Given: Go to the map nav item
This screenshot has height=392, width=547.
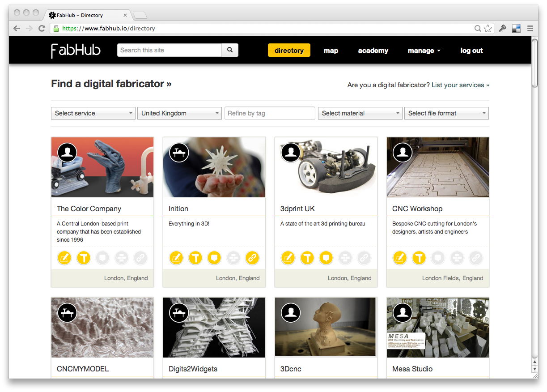Looking at the screenshot, I should 331,51.
